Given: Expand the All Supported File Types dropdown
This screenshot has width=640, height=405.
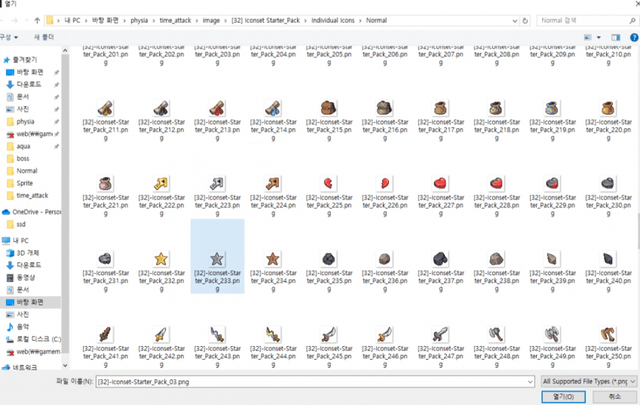Looking at the screenshot, I should point(587,380).
